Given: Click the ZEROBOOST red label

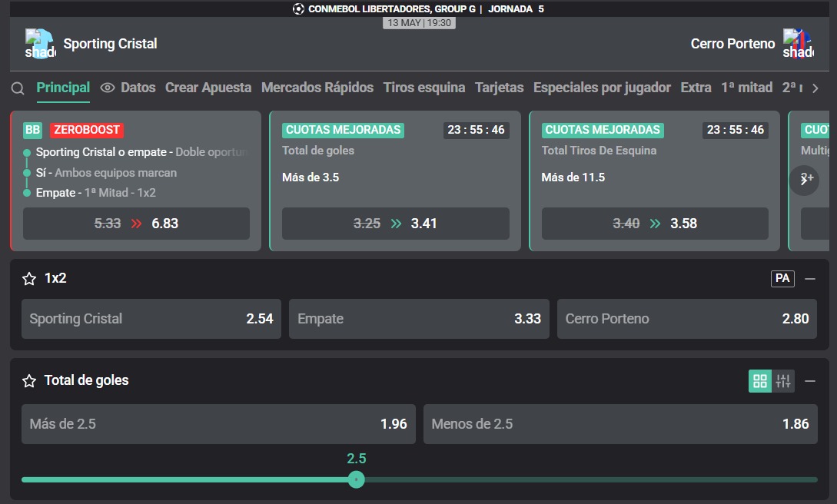Looking at the screenshot, I should (x=87, y=130).
